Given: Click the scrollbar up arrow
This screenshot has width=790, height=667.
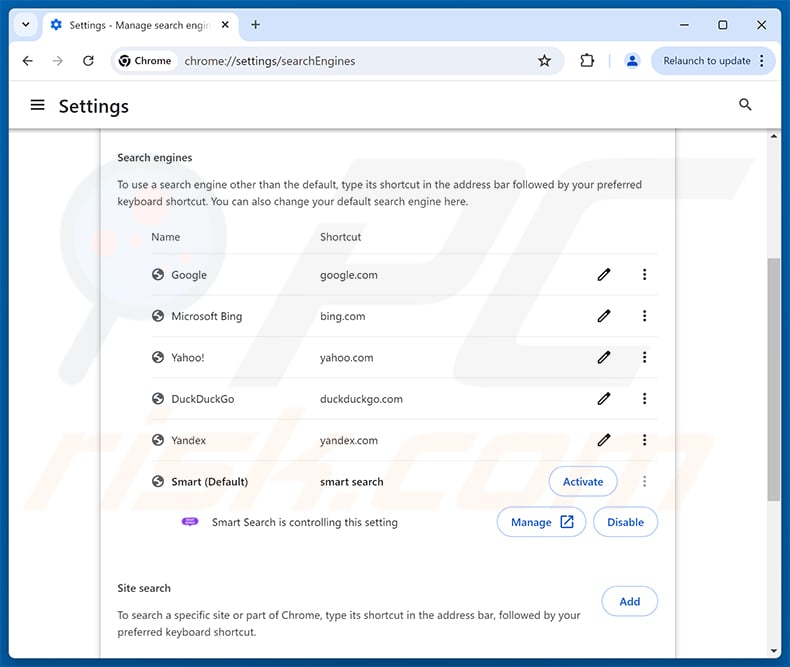Looking at the screenshot, I should (x=773, y=136).
